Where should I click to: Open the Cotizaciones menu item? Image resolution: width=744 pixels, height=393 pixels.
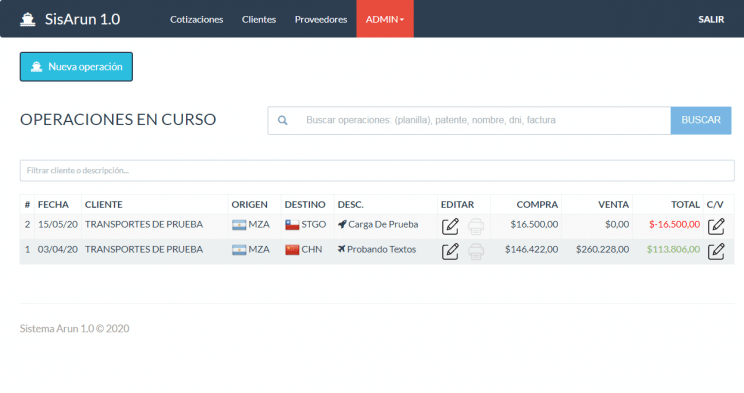[x=196, y=19]
